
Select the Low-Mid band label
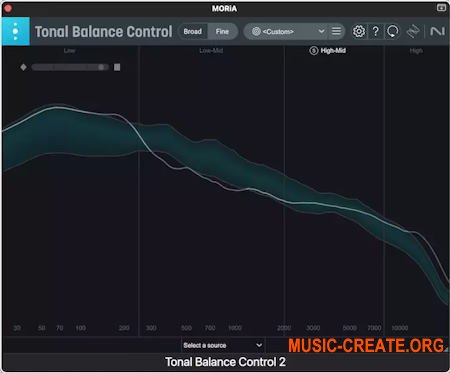(211, 51)
